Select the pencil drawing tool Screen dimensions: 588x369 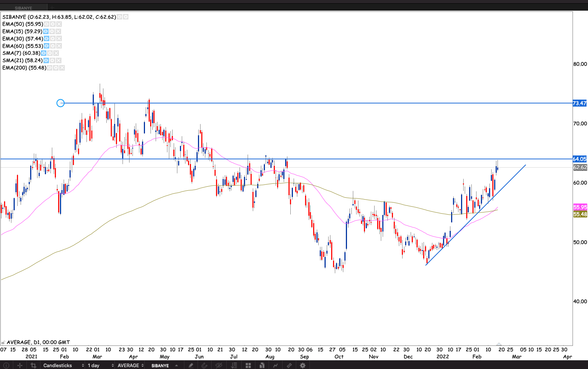pos(191,365)
